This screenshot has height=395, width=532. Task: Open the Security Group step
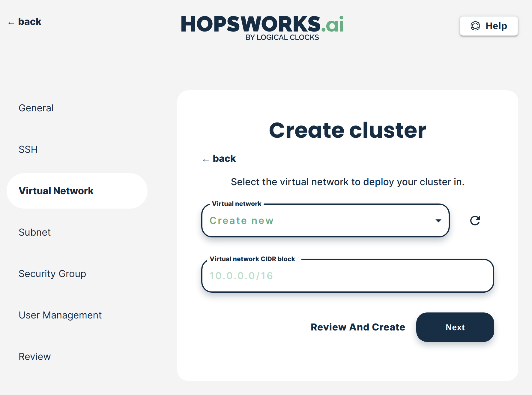pyautogui.click(x=52, y=274)
